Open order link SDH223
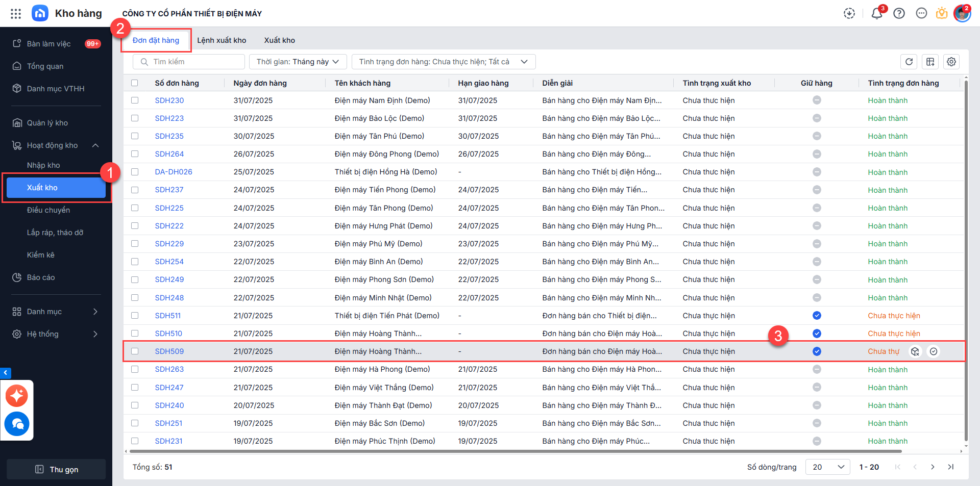Screen dimensions: 980x486 [169, 118]
